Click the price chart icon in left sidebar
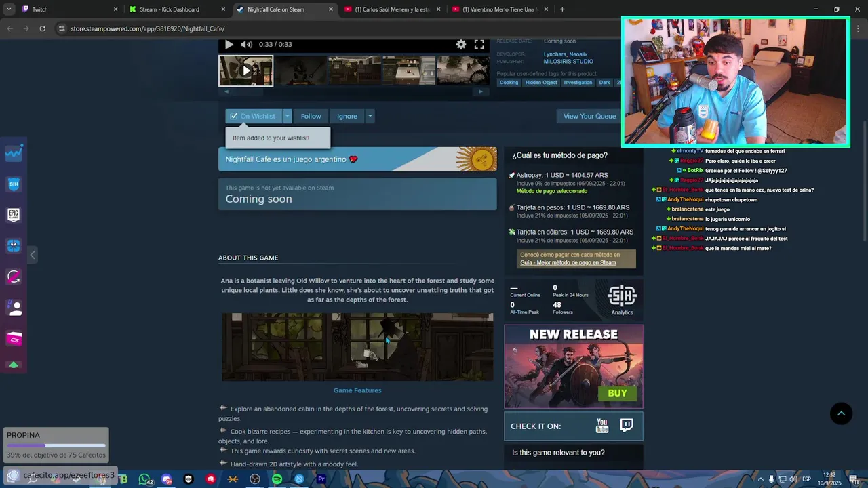 tap(14, 153)
